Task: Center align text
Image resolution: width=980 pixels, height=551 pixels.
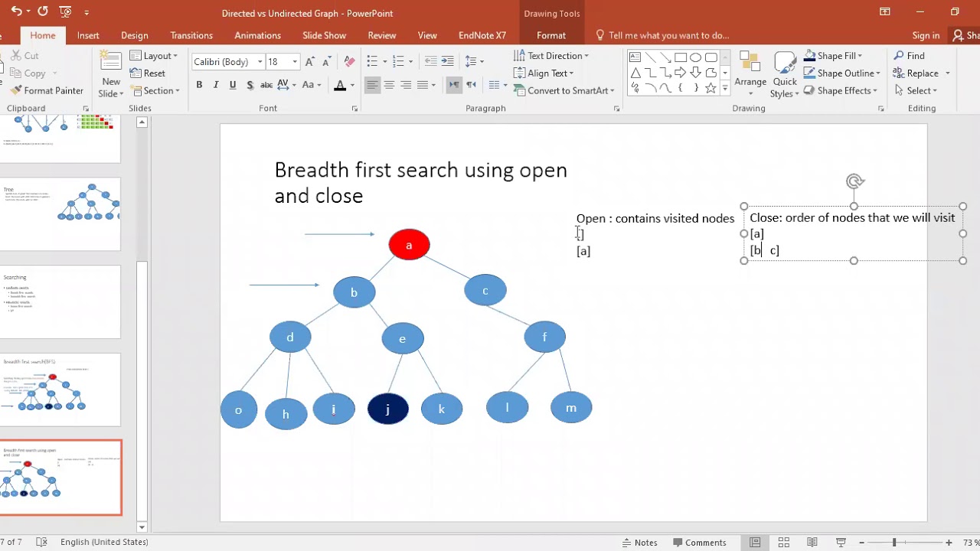Action: coord(389,85)
